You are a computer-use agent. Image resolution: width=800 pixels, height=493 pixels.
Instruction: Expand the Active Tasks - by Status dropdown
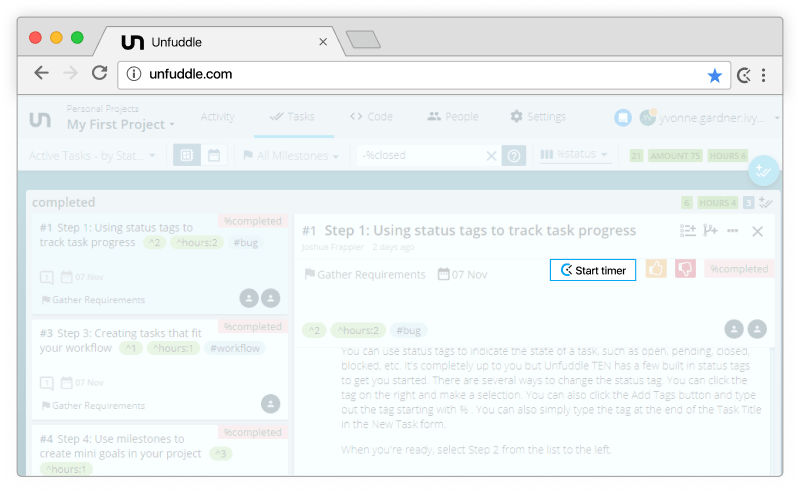pos(92,156)
